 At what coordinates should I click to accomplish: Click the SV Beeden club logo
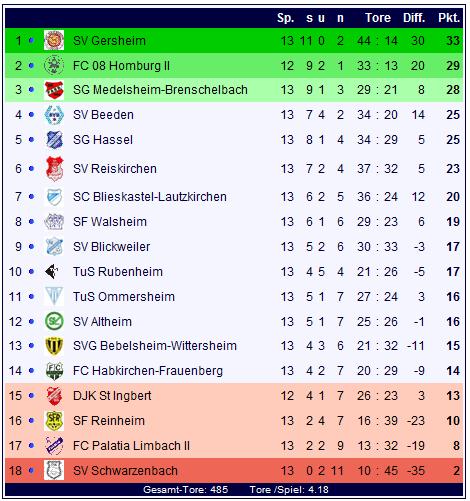click(54, 115)
